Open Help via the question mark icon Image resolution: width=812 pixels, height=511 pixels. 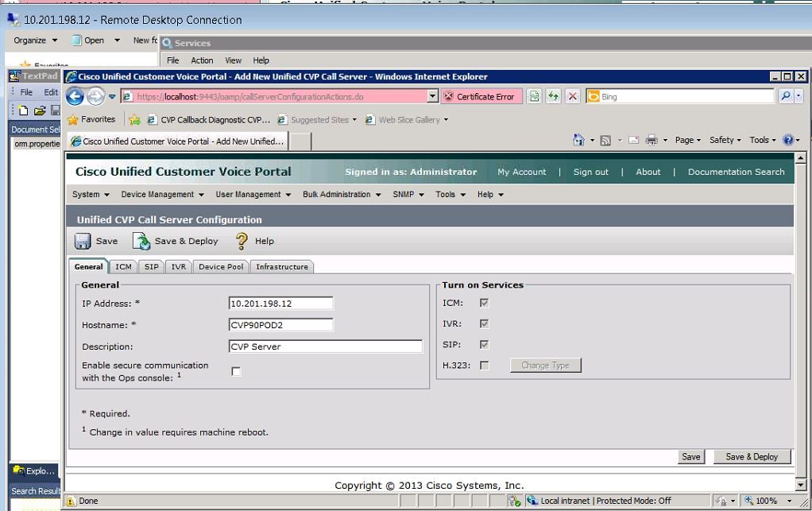pyautogui.click(x=241, y=240)
